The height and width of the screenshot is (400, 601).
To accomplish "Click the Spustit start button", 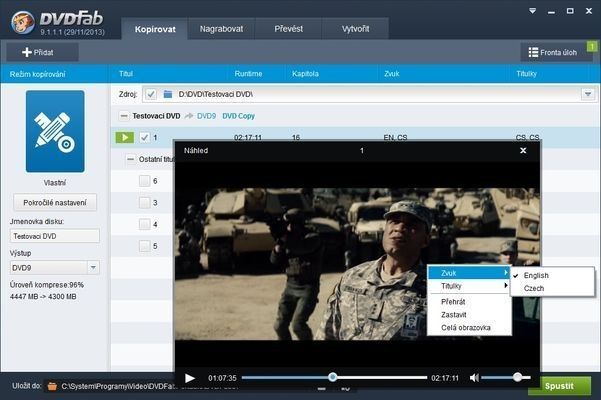I will (560, 386).
